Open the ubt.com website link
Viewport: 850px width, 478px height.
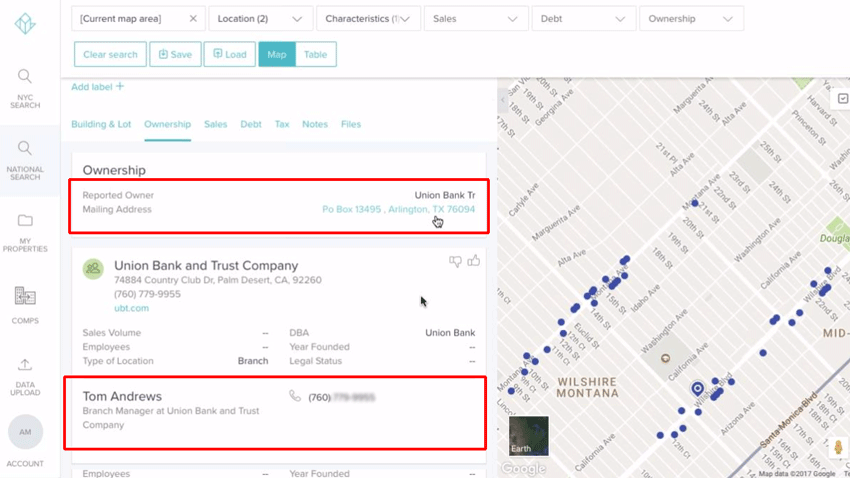pos(131,308)
